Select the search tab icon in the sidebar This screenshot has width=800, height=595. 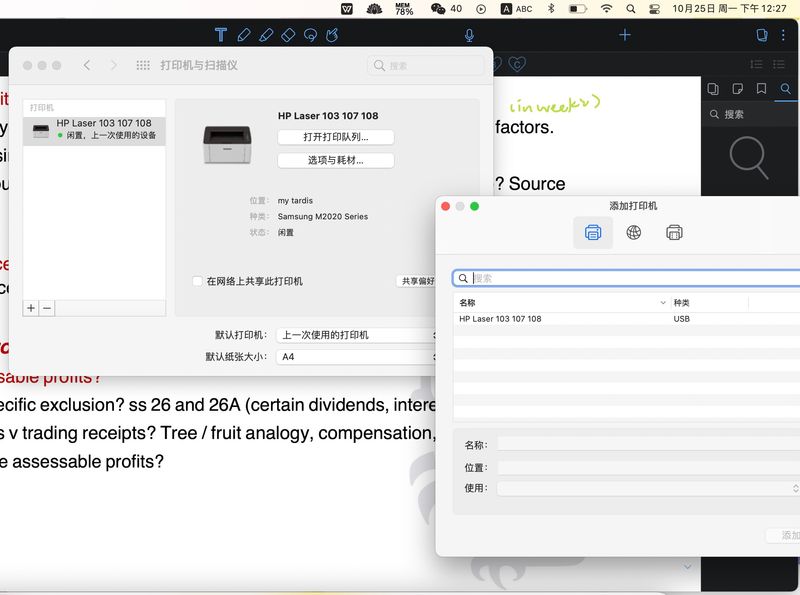tap(785, 89)
